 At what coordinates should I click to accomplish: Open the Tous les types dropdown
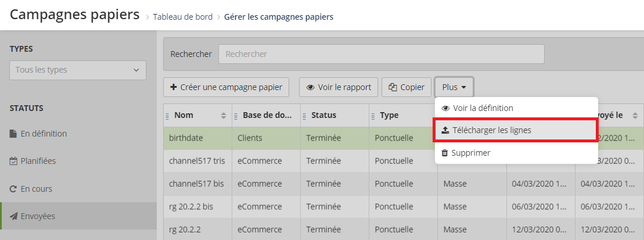click(77, 70)
